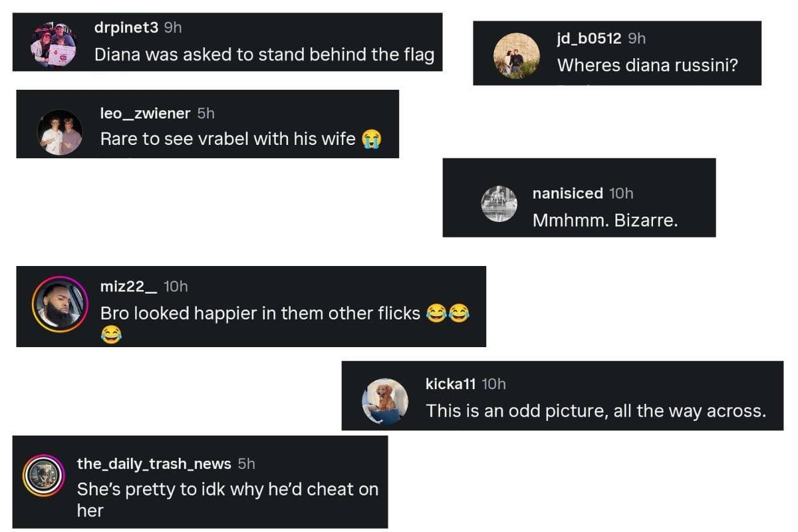View leo_zwiener's profile photo
This screenshot has width=798, height=532.
pyautogui.click(x=60, y=132)
